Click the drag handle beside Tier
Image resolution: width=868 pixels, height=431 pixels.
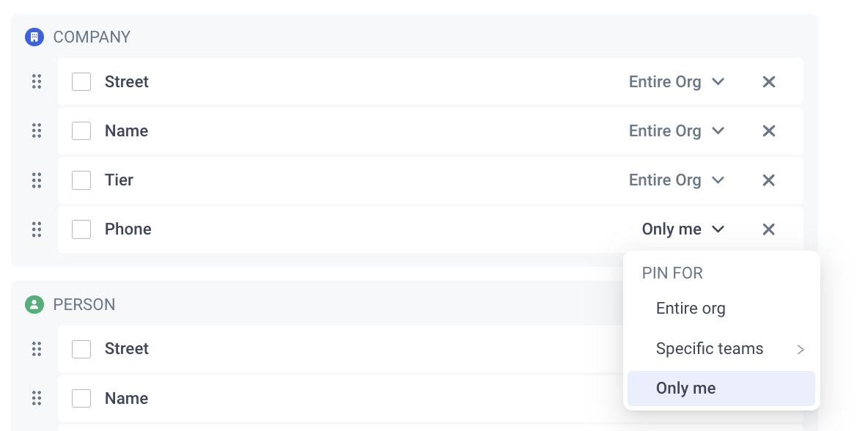[x=37, y=180]
